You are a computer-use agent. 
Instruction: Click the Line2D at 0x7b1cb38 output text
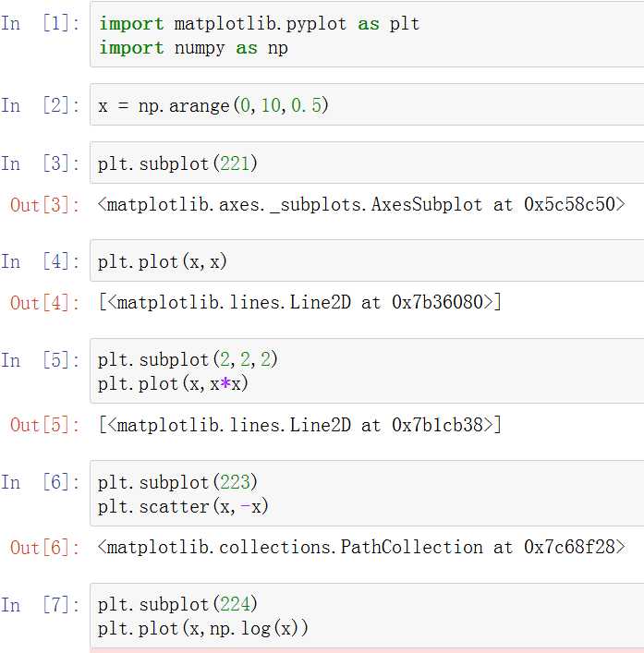300,425
